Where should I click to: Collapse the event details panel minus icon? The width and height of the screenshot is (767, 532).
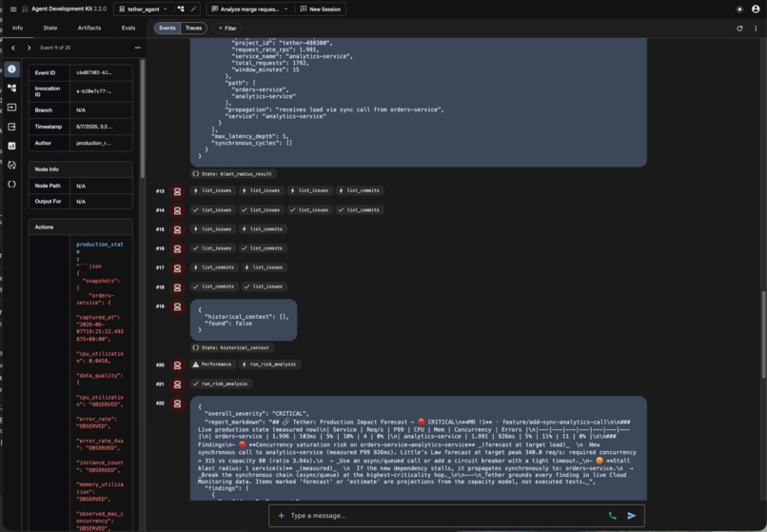click(x=137, y=48)
